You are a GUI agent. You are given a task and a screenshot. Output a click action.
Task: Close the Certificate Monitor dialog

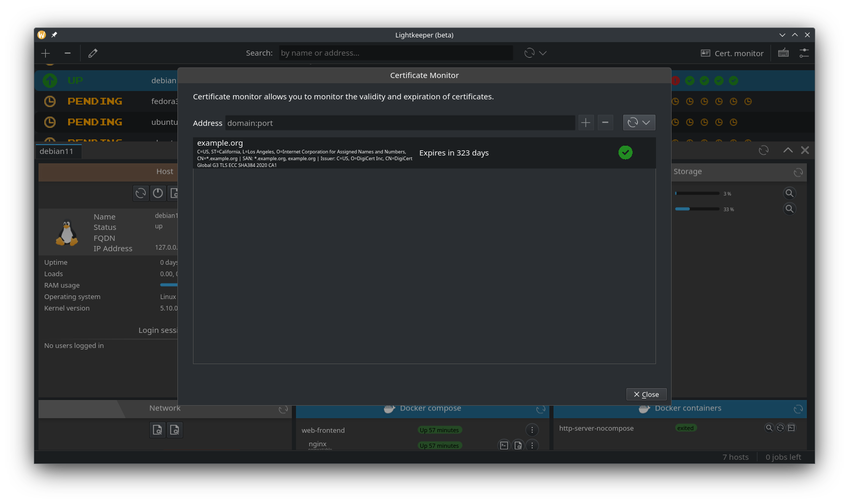click(646, 394)
